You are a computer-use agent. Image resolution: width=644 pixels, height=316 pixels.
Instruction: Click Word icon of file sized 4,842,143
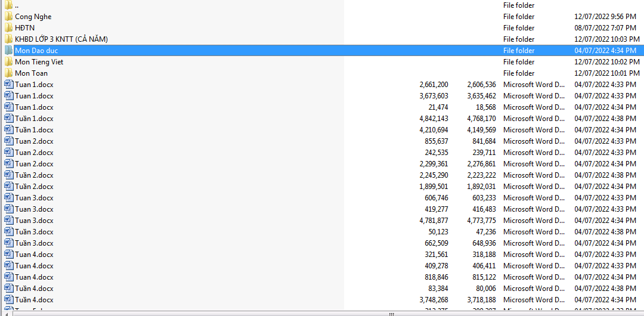click(x=8, y=119)
